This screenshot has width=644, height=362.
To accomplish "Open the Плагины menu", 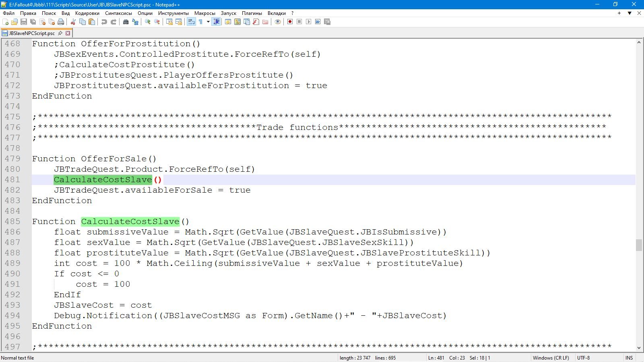I will (x=252, y=13).
